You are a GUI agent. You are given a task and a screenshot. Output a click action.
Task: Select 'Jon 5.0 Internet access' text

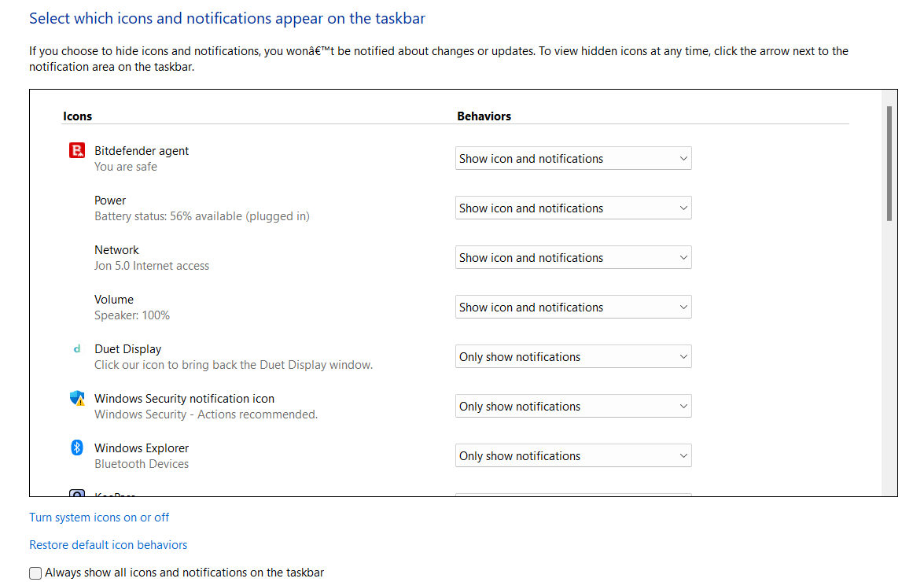click(152, 266)
